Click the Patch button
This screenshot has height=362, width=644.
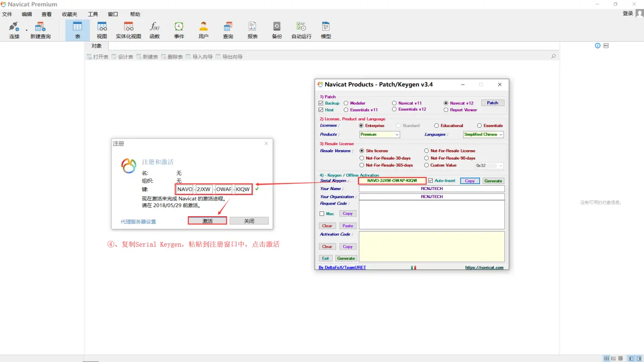click(x=492, y=103)
